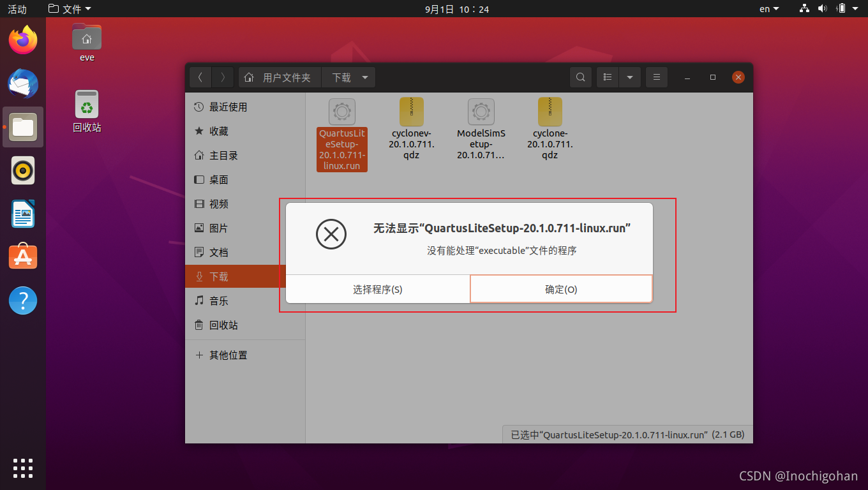The image size is (868, 490).
Task: Click 确定(O) button in dialog
Action: pos(561,289)
